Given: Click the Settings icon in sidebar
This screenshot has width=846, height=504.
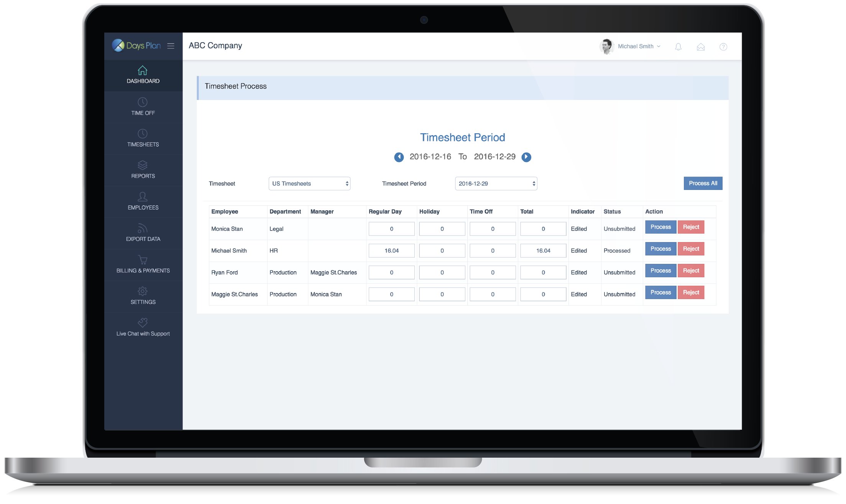Looking at the screenshot, I should click(x=142, y=290).
